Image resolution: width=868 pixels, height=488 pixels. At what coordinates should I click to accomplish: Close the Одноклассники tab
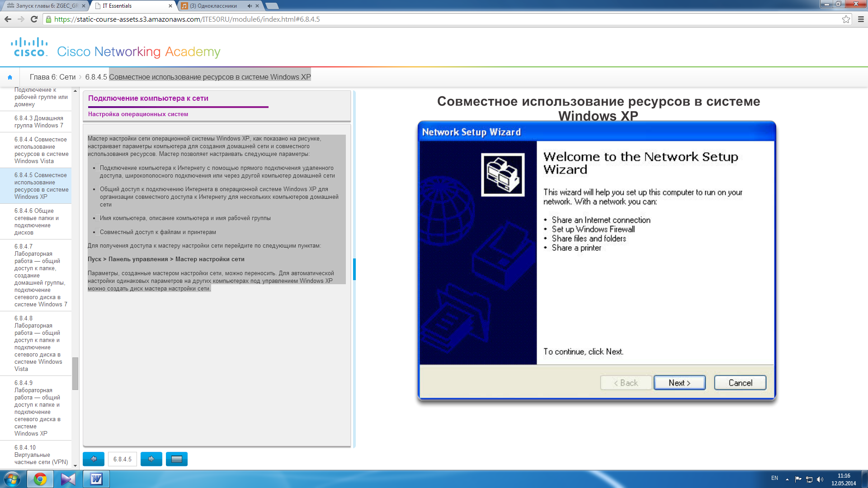(257, 6)
